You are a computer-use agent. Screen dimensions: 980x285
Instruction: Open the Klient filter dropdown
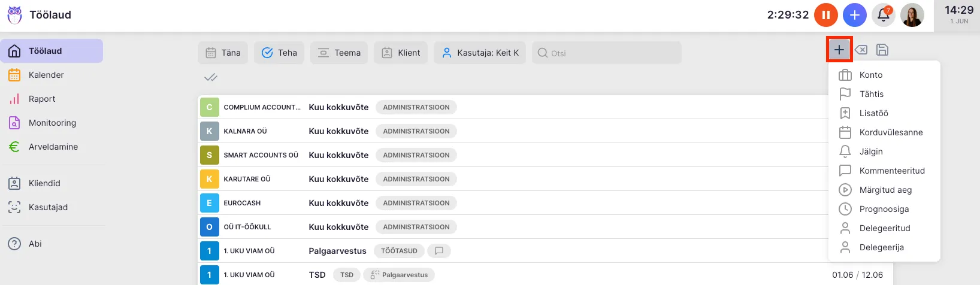coord(401,53)
